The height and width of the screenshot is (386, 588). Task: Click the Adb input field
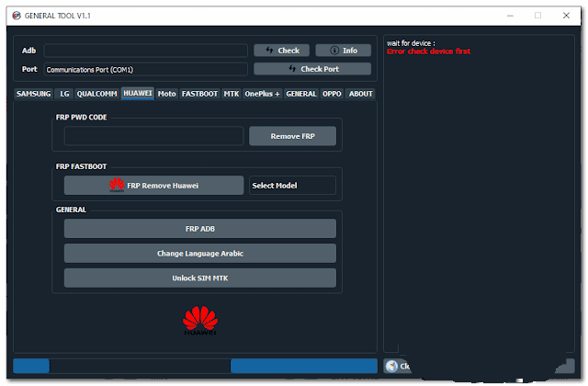pyautogui.click(x=145, y=51)
